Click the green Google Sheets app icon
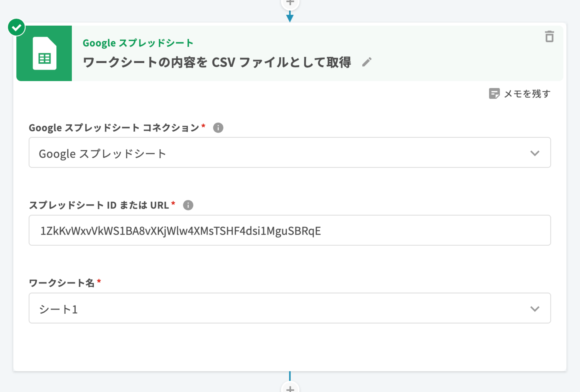This screenshot has width=580, height=392. tap(44, 53)
